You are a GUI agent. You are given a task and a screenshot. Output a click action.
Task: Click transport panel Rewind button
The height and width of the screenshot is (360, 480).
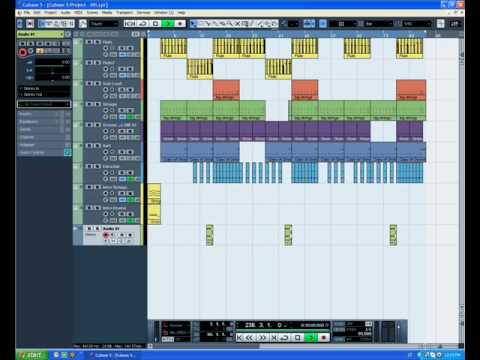(x=249, y=338)
